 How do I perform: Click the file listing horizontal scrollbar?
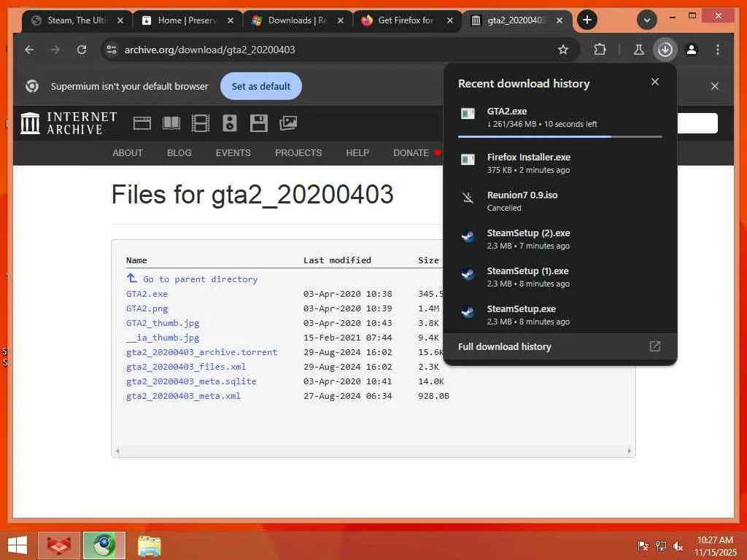373,451
